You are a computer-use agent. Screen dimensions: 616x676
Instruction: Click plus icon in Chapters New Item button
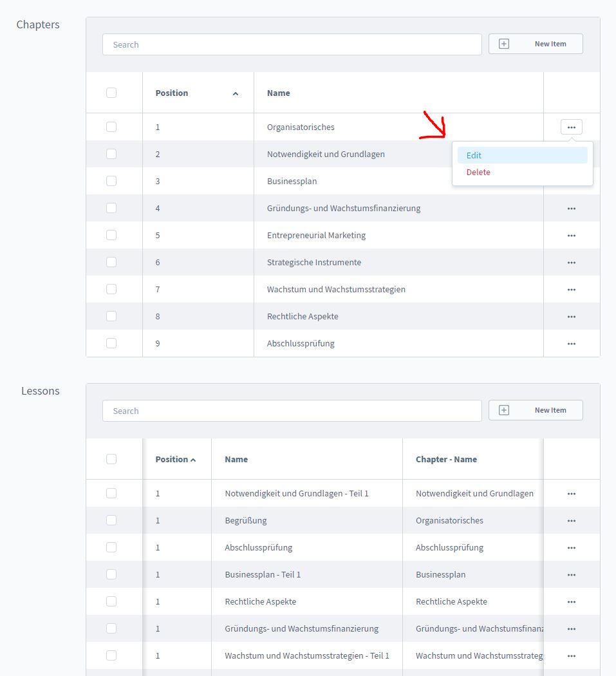pos(504,44)
